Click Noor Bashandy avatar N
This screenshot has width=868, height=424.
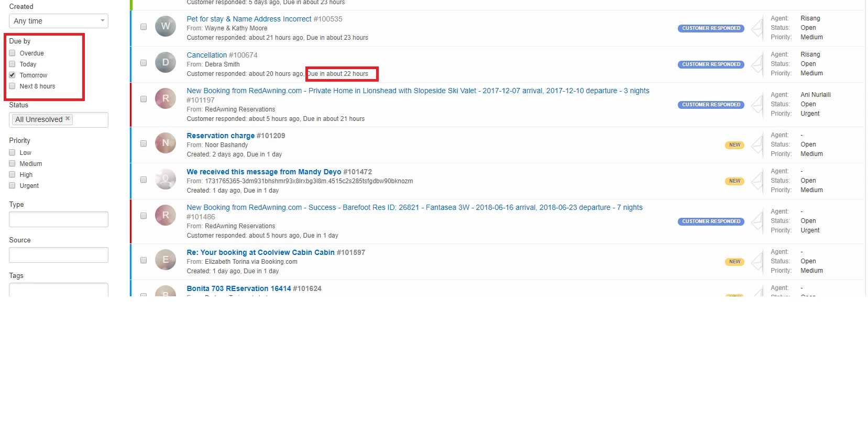[166, 143]
